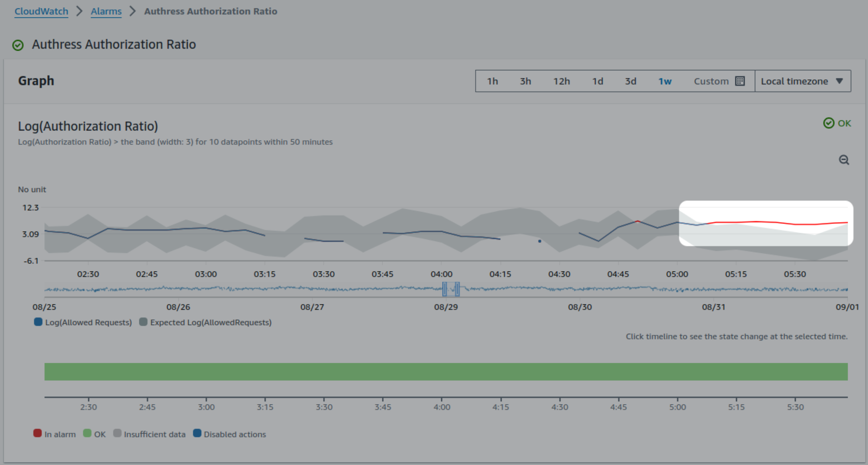Viewport: 868px width, 465px height.
Task: Expand the CloudWatch breadcrumb chevron
Action: pyautogui.click(x=79, y=11)
